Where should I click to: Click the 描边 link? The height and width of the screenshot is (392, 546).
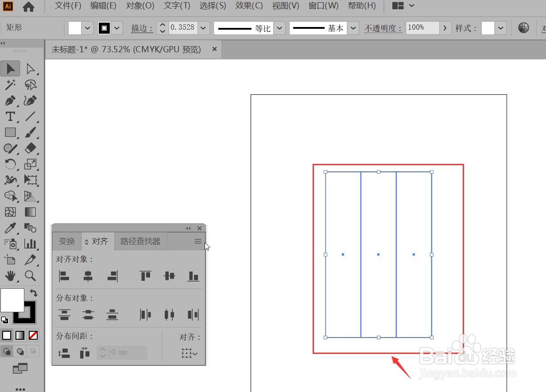click(142, 28)
